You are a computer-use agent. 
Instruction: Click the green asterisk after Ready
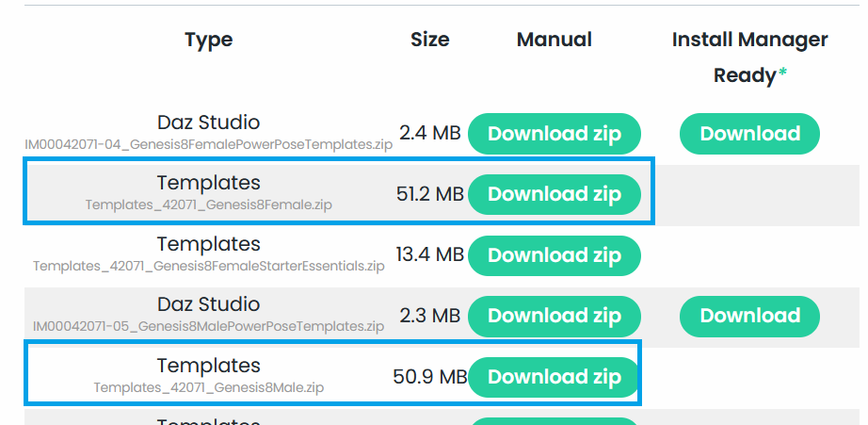(x=781, y=75)
